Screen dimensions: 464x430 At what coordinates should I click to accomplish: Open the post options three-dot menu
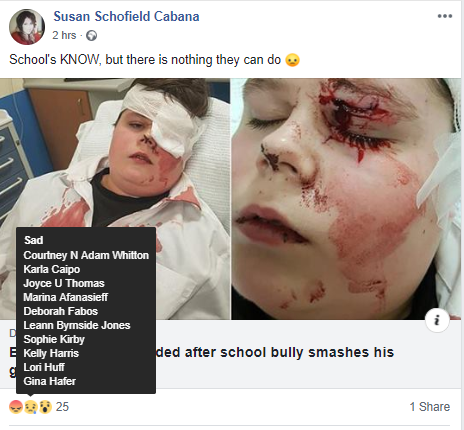click(x=445, y=16)
